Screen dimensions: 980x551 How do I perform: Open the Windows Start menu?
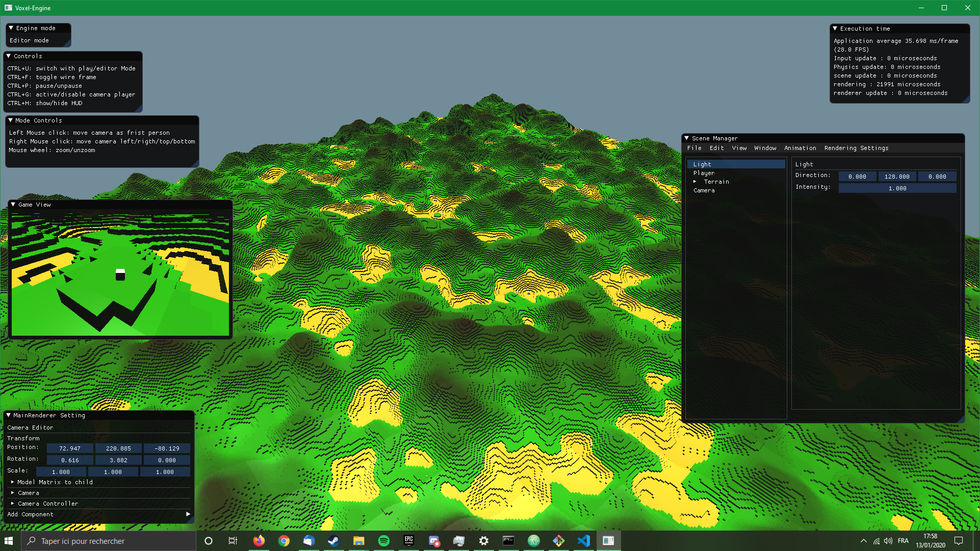(x=9, y=541)
